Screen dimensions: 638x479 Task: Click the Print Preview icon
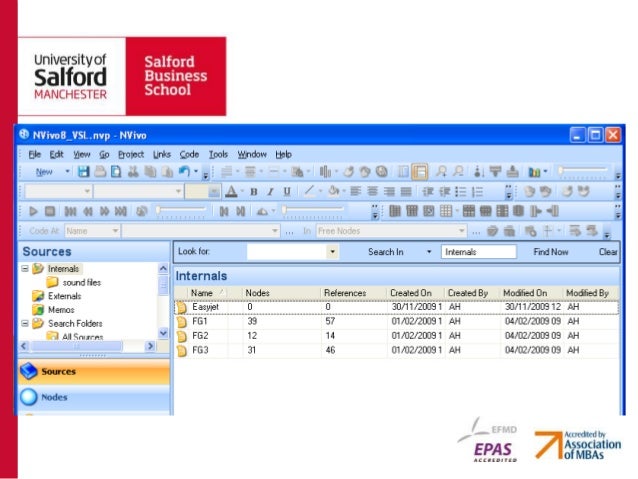click(x=116, y=172)
